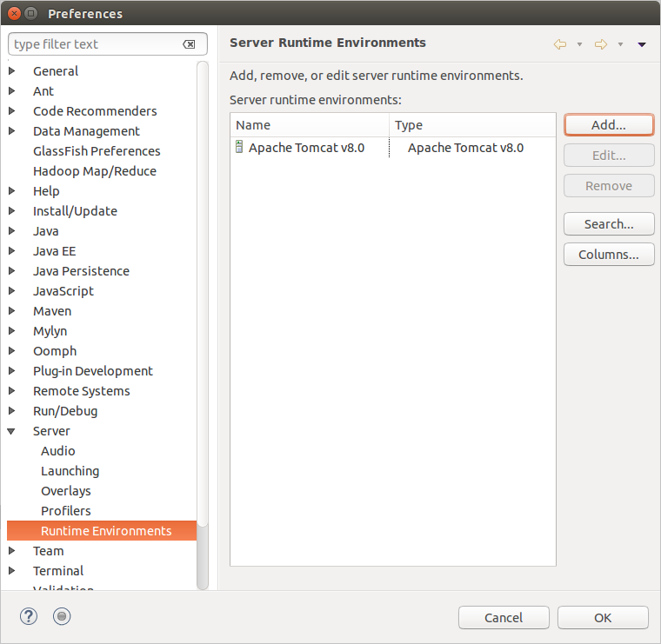Click the back navigation arrow icon

560,44
